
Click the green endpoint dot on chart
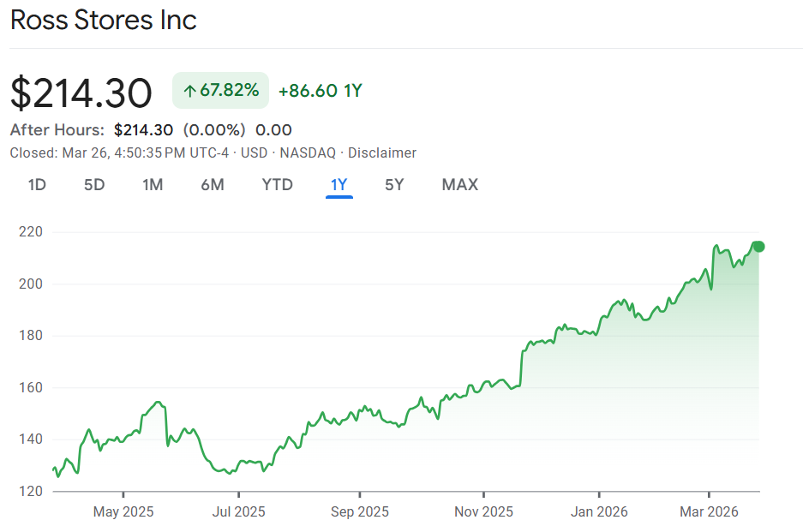(x=758, y=247)
